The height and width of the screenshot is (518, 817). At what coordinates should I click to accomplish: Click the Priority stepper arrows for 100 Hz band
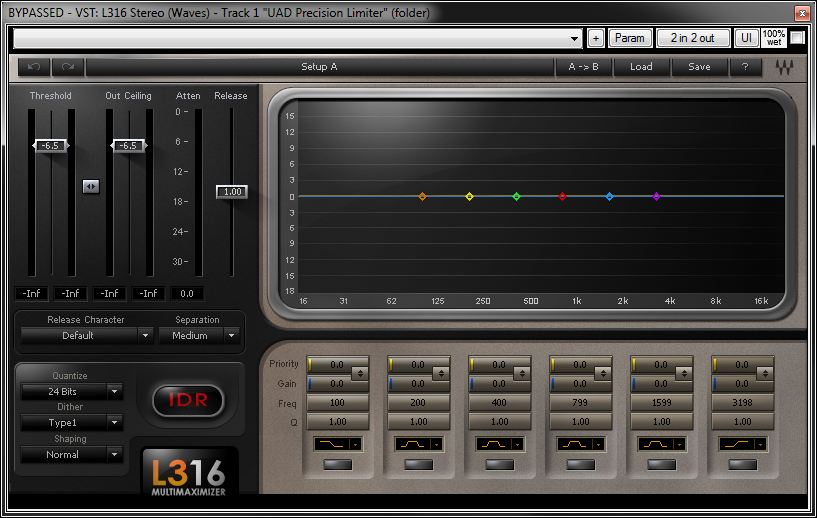[x=360, y=373]
